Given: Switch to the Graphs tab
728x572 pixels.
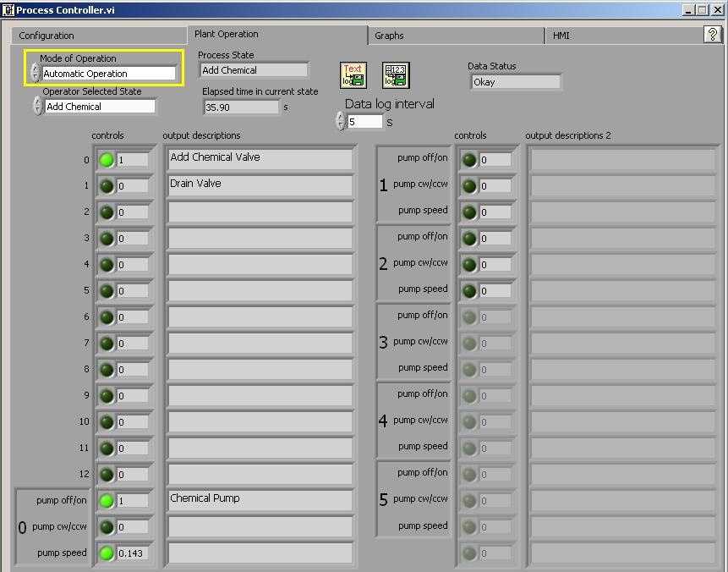Looking at the screenshot, I should (x=456, y=36).
